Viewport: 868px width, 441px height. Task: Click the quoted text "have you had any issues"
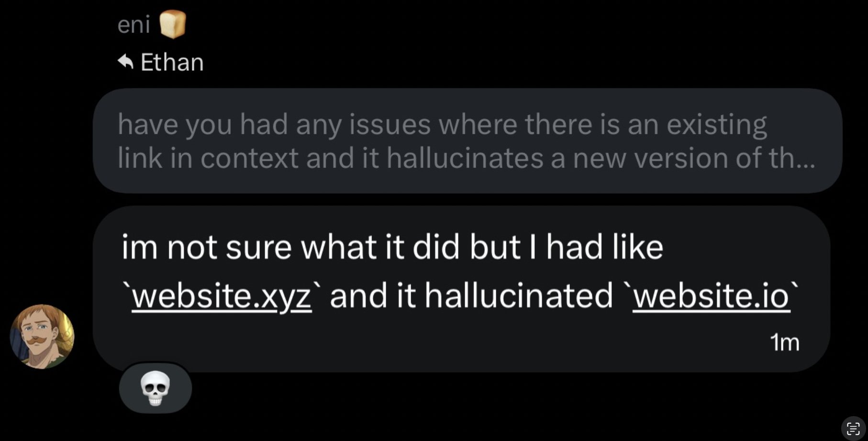coord(274,124)
